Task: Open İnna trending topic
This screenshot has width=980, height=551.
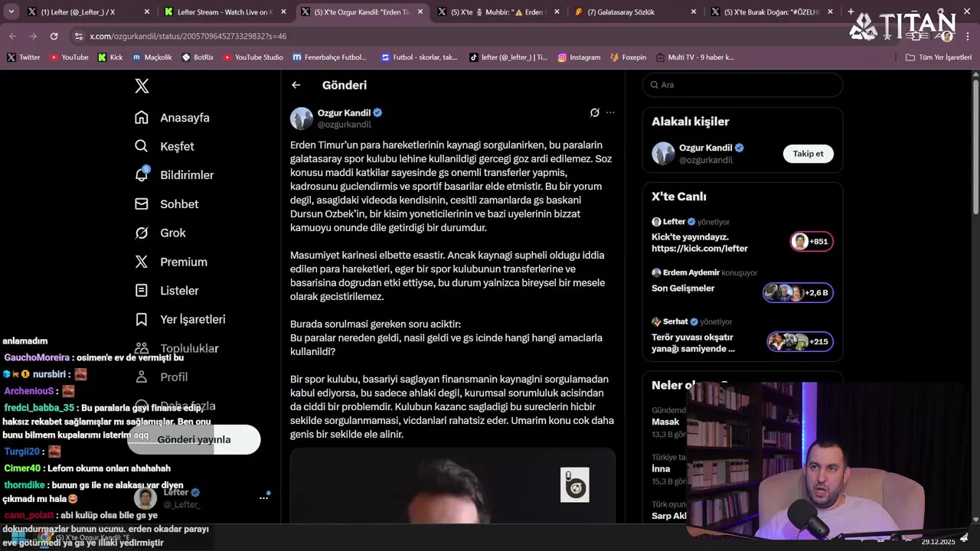Action: 668,468
